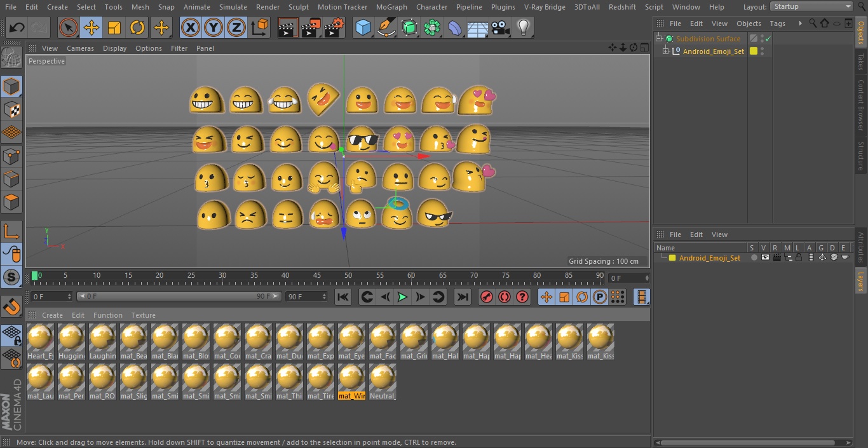Open the spline Pen tool
868x448 pixels.
386,28
